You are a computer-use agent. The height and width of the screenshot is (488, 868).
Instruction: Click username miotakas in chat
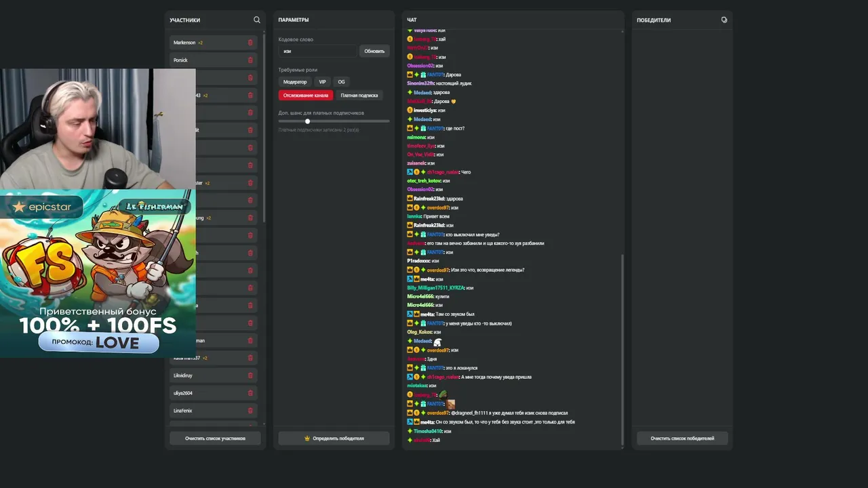pyautogui.click(x=416, y=386)
